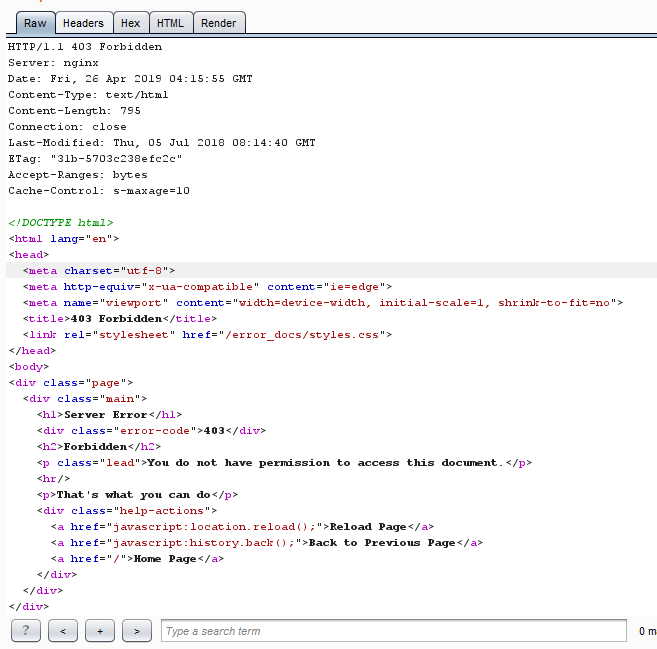This screenshot has width=657, height=649.
Task: Click the 'Content-Length: 795' header
Action: click(x=74, y=111)
